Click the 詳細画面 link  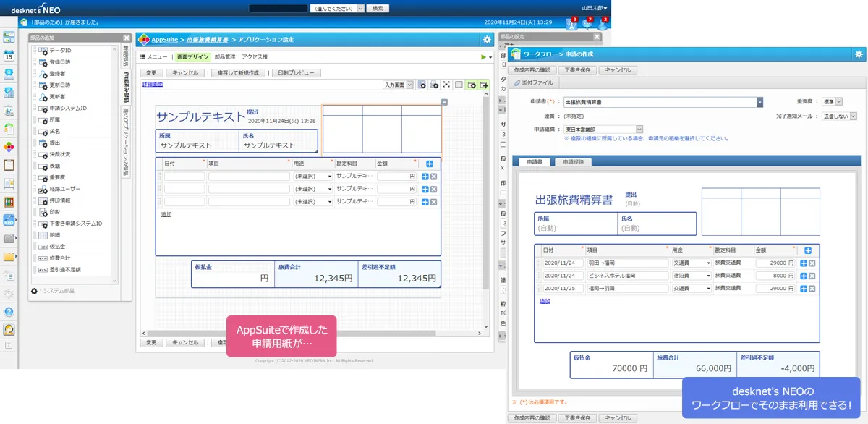click(152, 85)
